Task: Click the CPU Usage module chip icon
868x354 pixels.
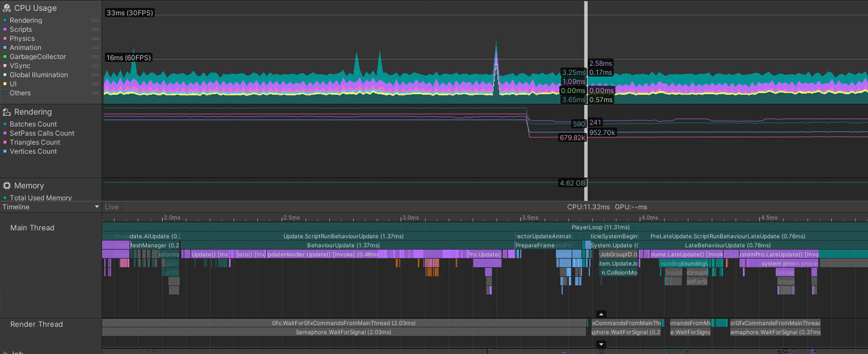Action: point(7,8)
